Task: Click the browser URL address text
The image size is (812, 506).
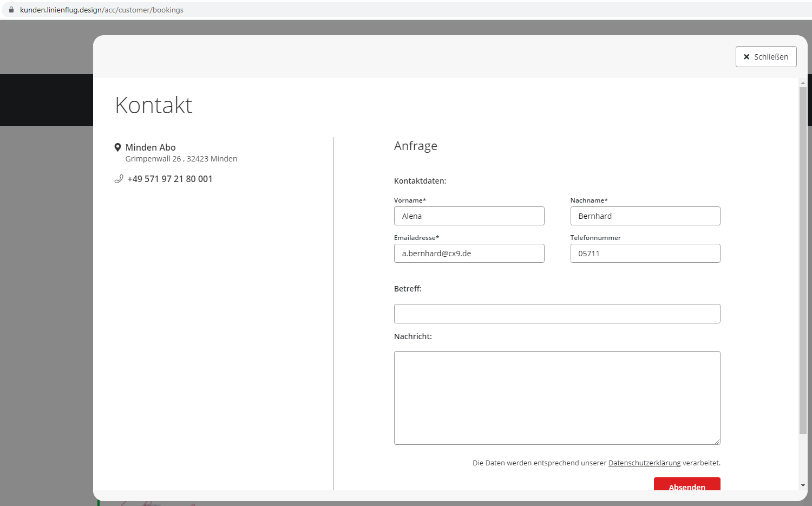Action: 102,10
